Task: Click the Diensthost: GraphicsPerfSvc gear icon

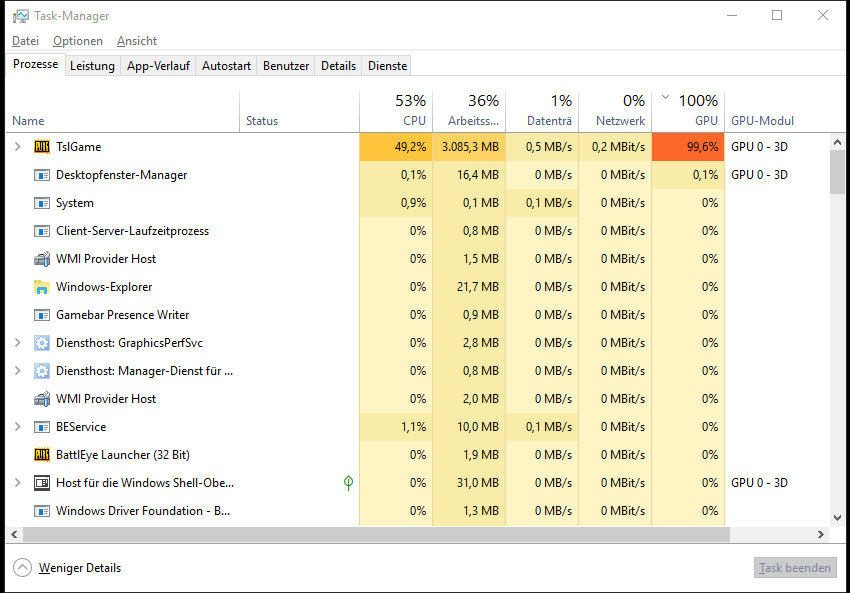Action: (42, 343)
